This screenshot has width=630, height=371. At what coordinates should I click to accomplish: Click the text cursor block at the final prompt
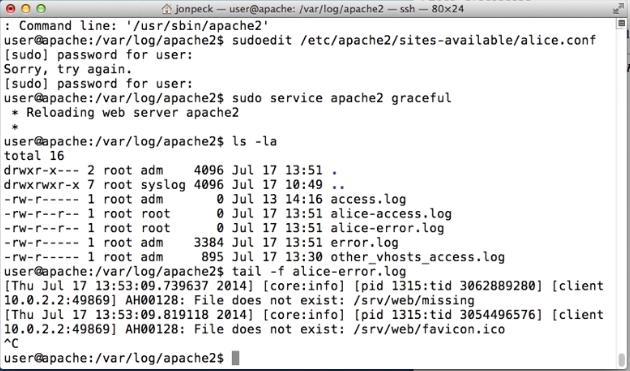coord(235,358)
